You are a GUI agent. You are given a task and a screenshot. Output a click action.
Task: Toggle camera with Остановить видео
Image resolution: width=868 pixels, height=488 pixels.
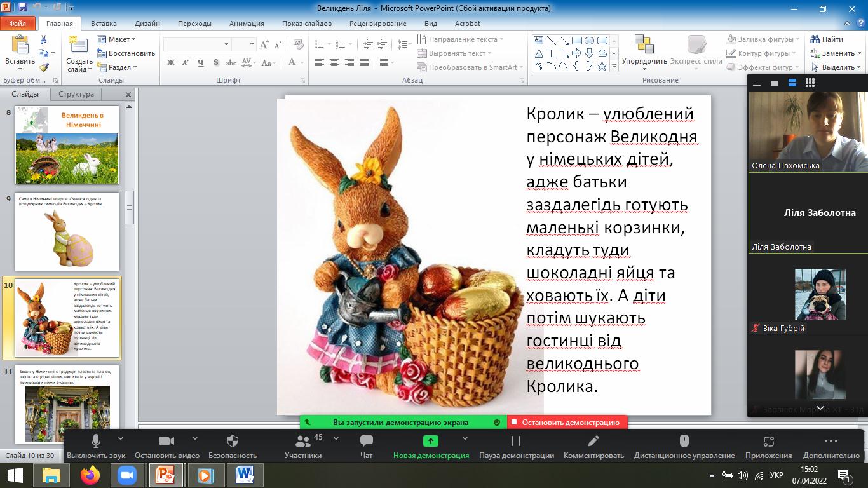166,442
